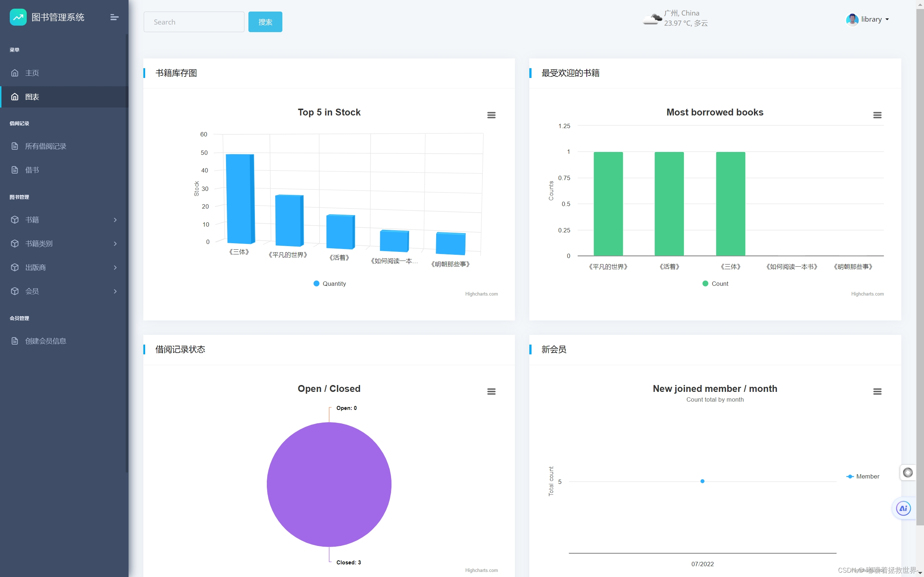This screenshot has width=924, height=577.
Task: Click the '广州, China' weather text
Action: tap(682, 13)
